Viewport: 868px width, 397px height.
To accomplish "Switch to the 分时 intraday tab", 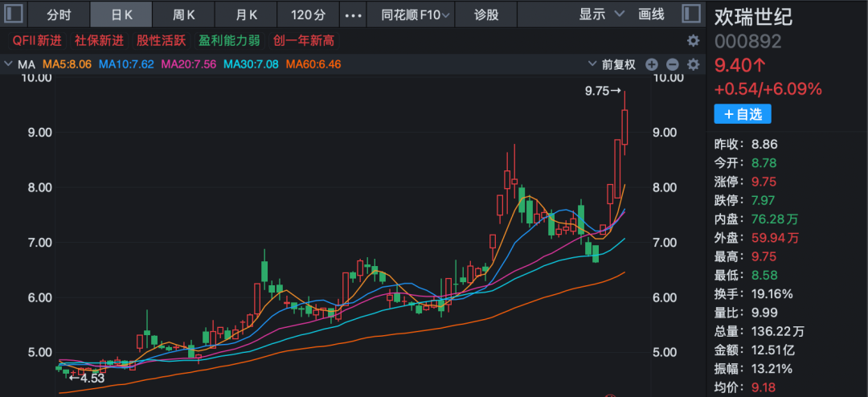I will coord(59,14).
